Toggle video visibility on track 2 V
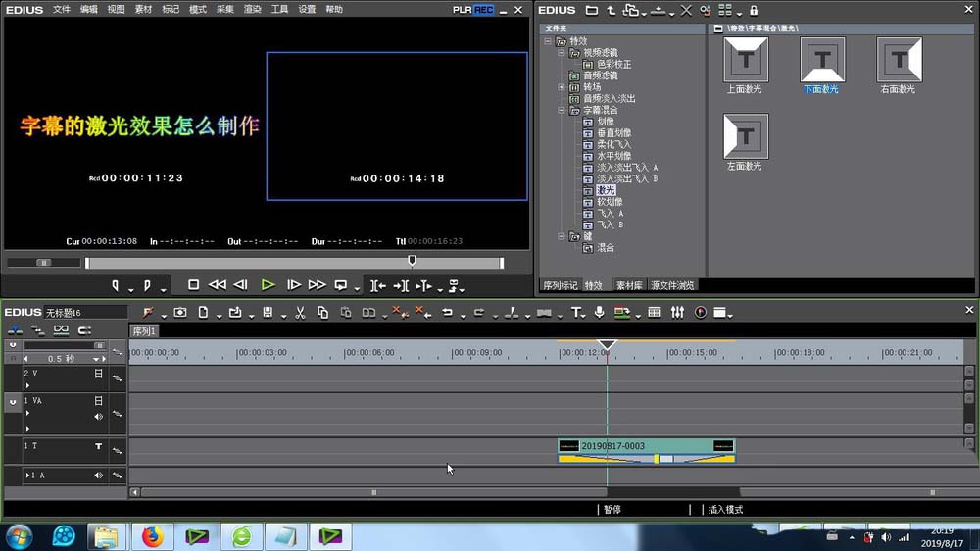The height and width of the screenshot is (551, 980). tap(98, 374)
